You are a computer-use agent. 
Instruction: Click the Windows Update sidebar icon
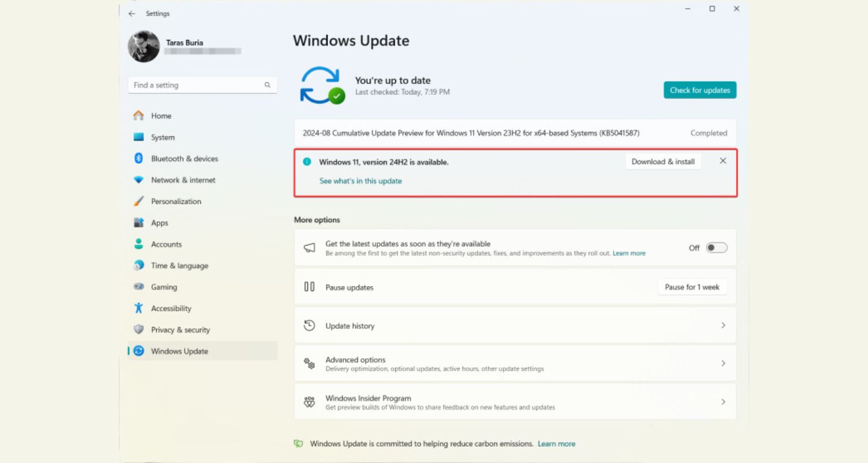click(x=138, y=351)
